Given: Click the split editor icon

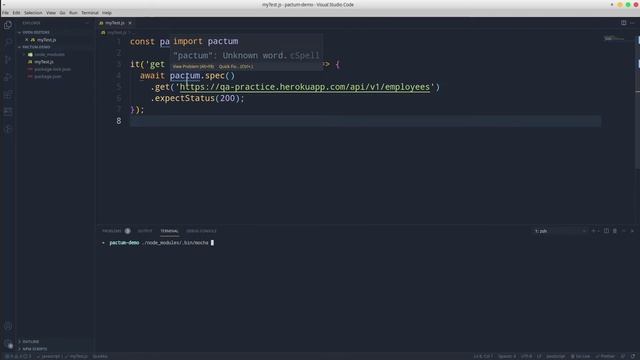Looking at the screenshot, I should pos(623,23).
